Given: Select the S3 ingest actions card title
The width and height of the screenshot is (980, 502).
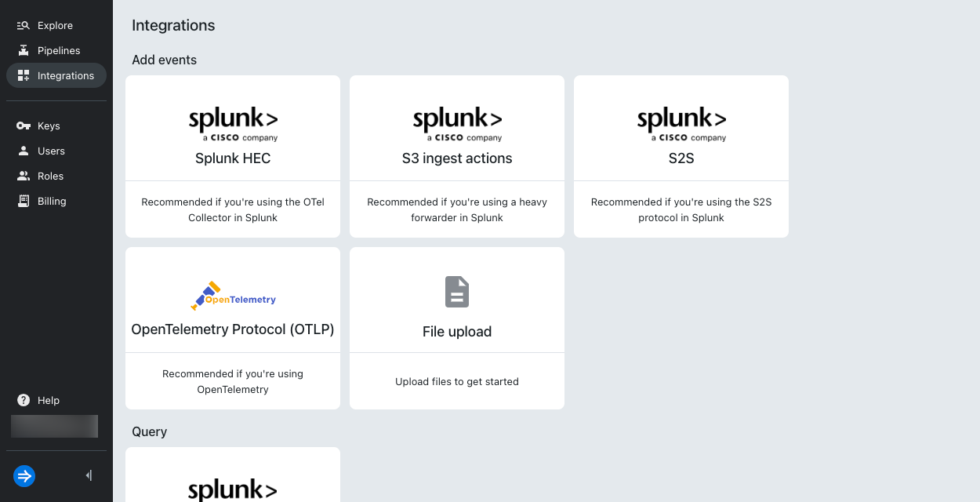Looking at the screenshot, I should click(x=457, y=158).
